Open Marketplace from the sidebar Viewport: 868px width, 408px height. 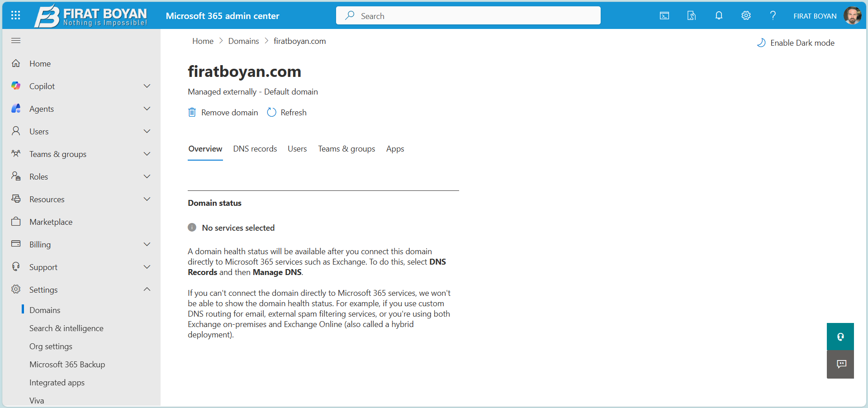51,222
